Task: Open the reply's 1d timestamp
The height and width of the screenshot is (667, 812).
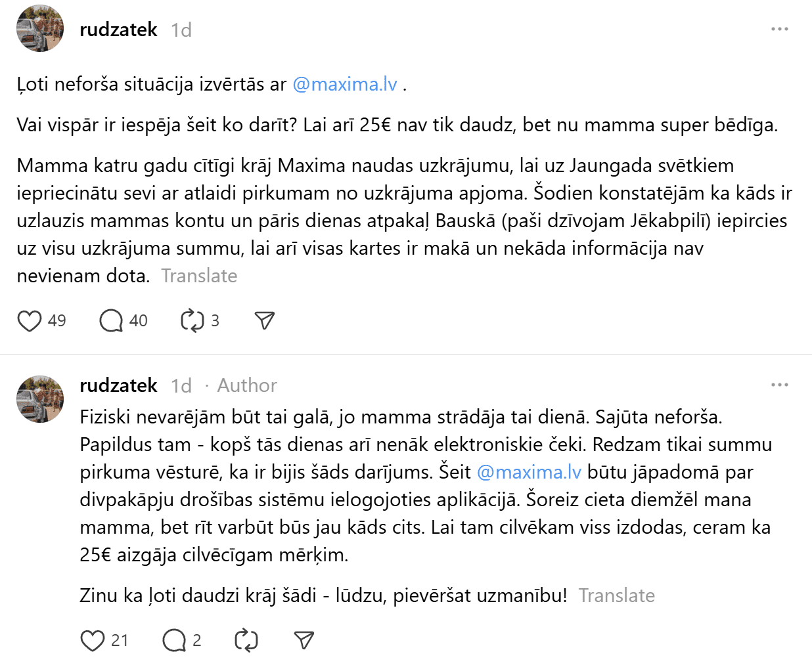Action: (x=181, y=386)
